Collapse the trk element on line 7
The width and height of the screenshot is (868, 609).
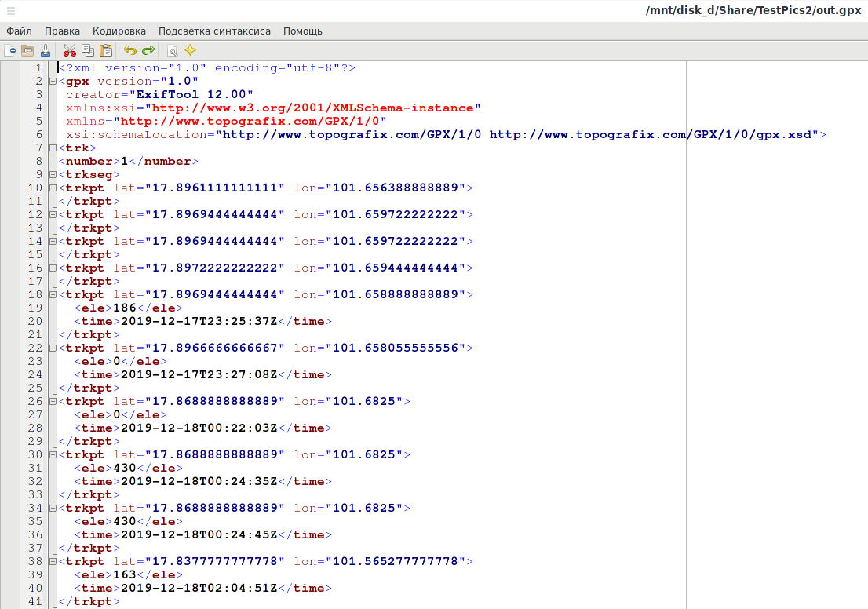tap(52, 148)
